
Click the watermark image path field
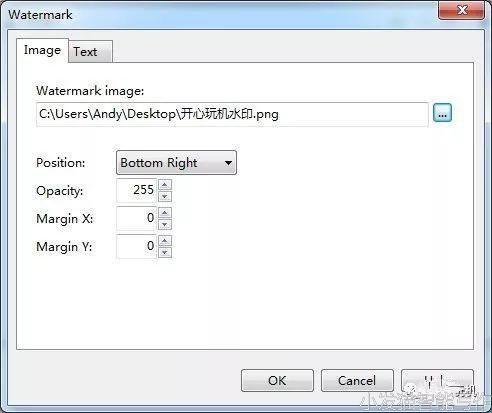pos(232,114)
